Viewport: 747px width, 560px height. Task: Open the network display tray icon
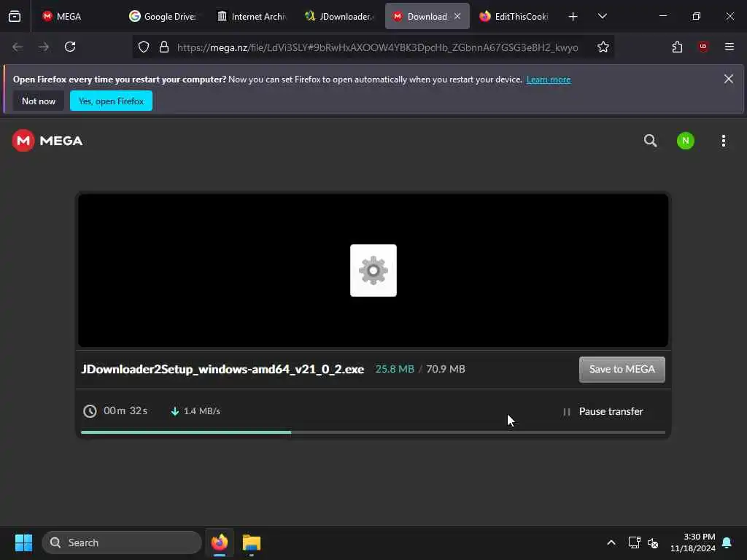click(x=634, y=542)
